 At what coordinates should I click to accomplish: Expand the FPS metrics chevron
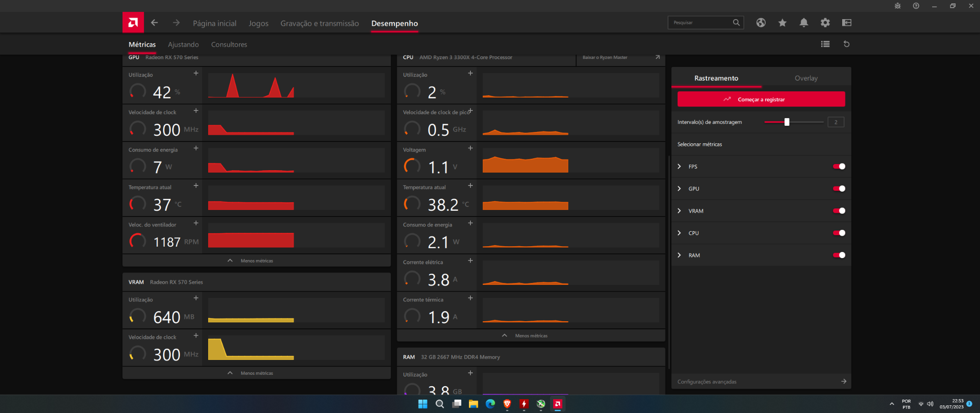coord(679,166)
